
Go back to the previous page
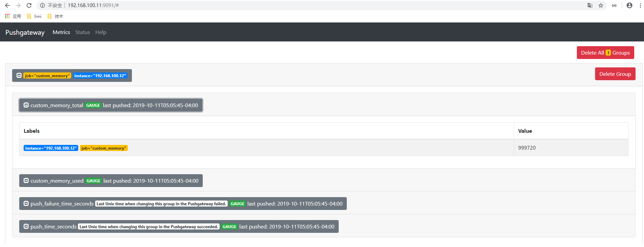7,5
